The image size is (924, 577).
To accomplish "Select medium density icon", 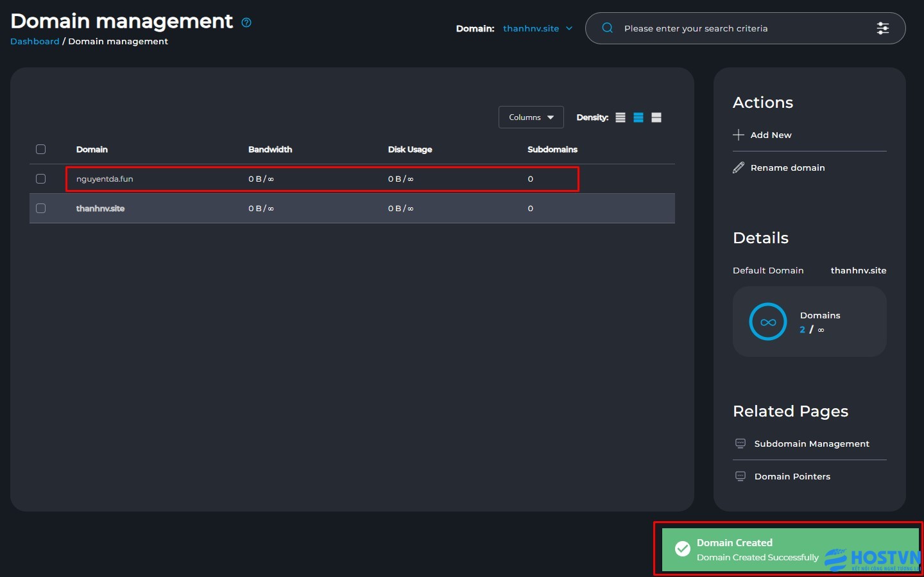I will (x=638, y=117).
